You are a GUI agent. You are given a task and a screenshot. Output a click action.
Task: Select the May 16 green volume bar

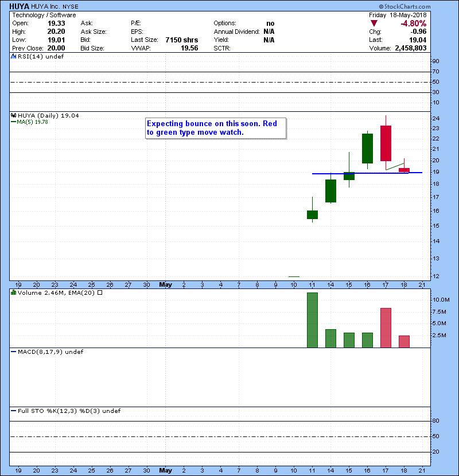tap(367, 340)
